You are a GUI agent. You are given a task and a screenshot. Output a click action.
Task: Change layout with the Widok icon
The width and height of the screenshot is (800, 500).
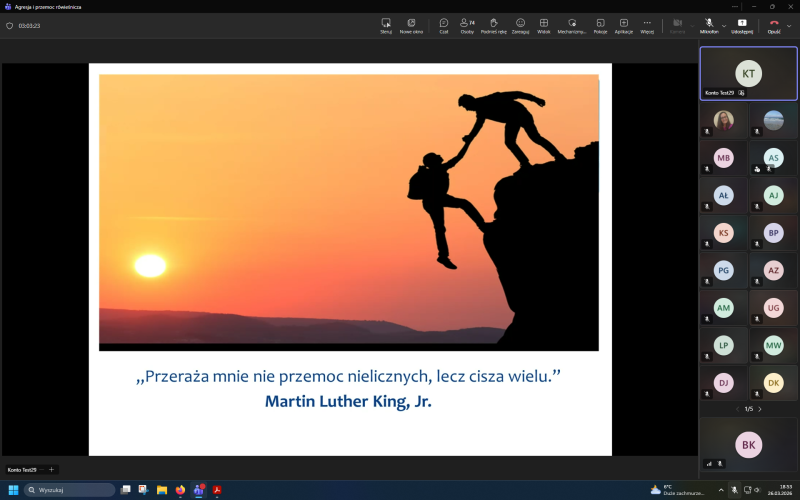click(544, 25)
